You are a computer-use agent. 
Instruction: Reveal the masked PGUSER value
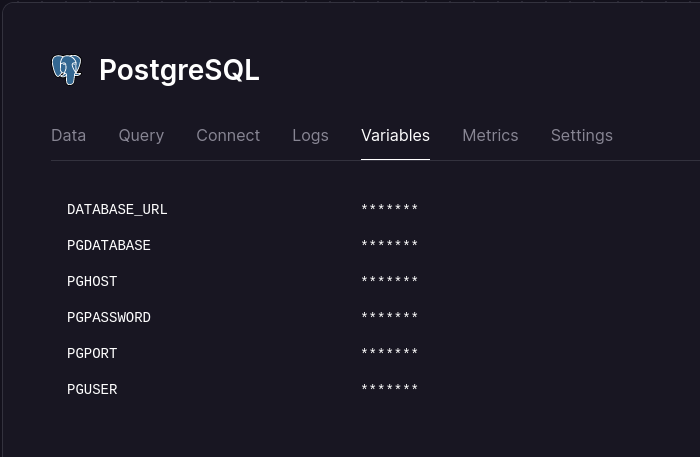coord(389,390)
